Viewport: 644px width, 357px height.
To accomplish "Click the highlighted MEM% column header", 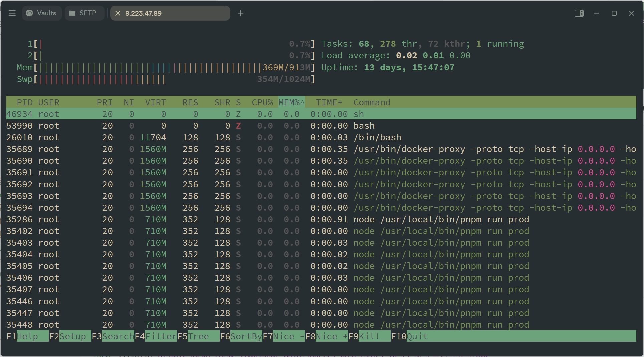I will tap(292, 102).
